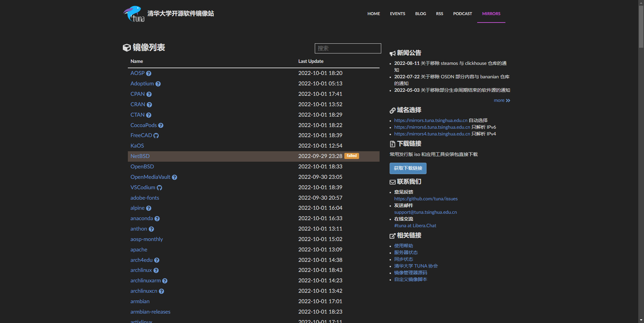Click the 清华大学开源软件镜像站 site title
This screenshot has height=323, width=644.
(181, 14)
